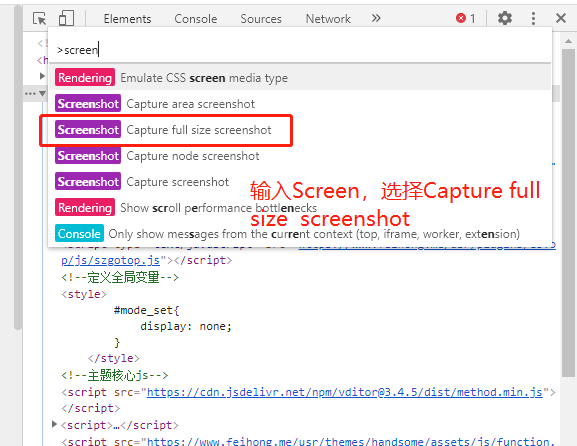This screenshot has height=446, width=577.
Task: Open the szgotop.js script link
Action: (110, 260)
